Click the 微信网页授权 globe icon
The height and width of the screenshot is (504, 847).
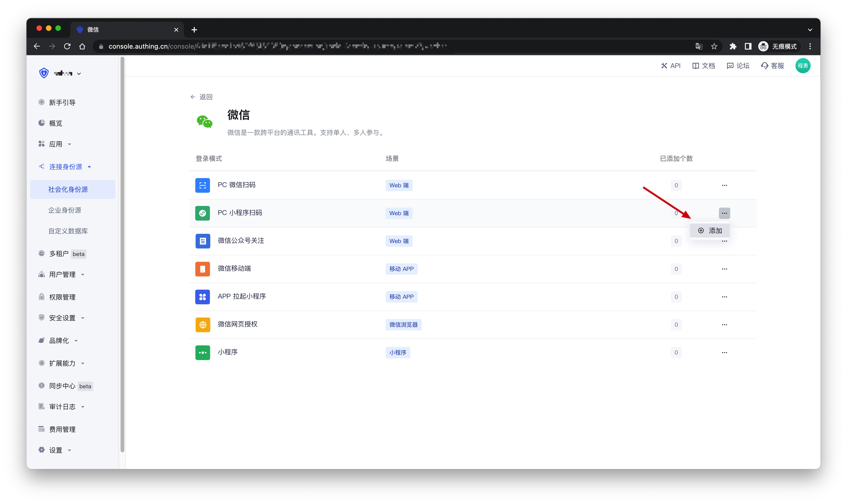click(203, 324)
